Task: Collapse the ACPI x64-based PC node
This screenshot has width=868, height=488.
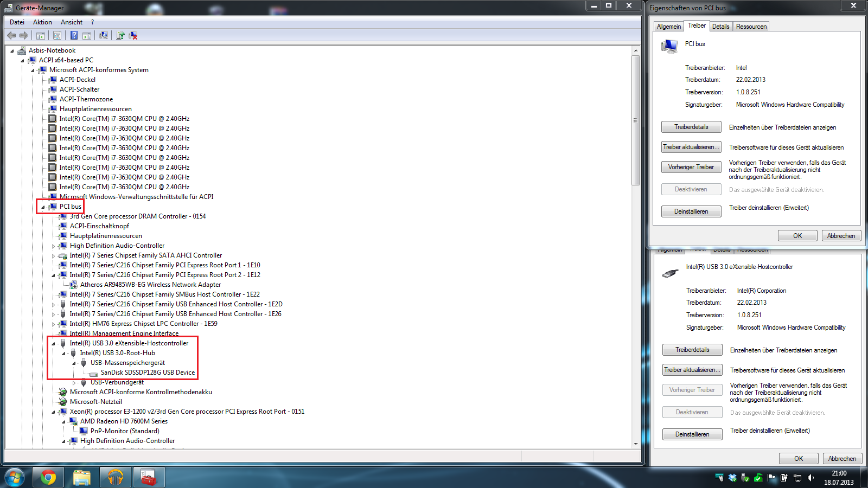Action: 22,61
